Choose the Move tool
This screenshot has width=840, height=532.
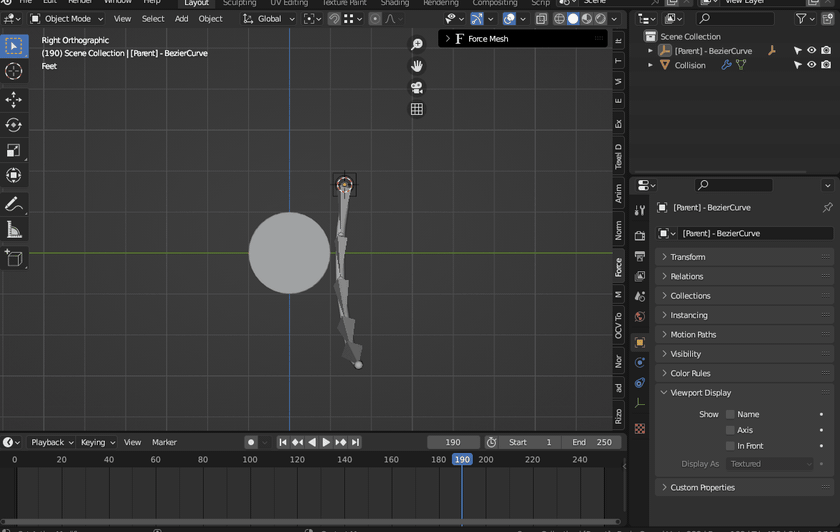click(x=13, y=100)
